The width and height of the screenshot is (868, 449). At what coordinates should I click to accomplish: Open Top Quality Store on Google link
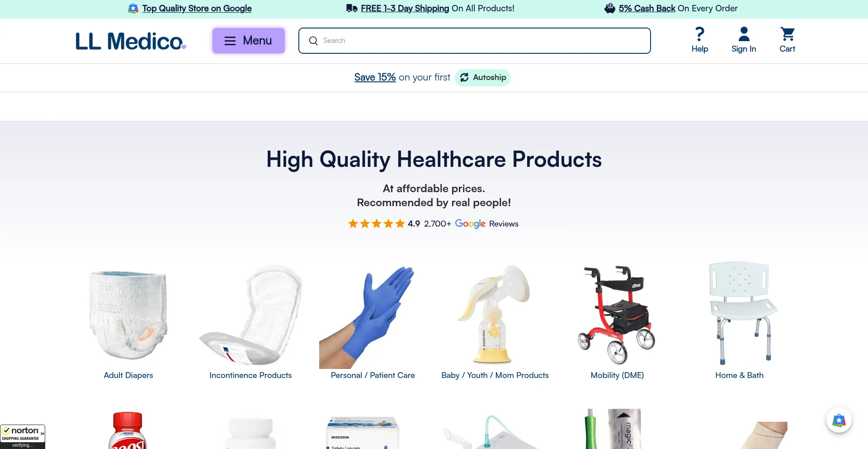pos(197,8)
